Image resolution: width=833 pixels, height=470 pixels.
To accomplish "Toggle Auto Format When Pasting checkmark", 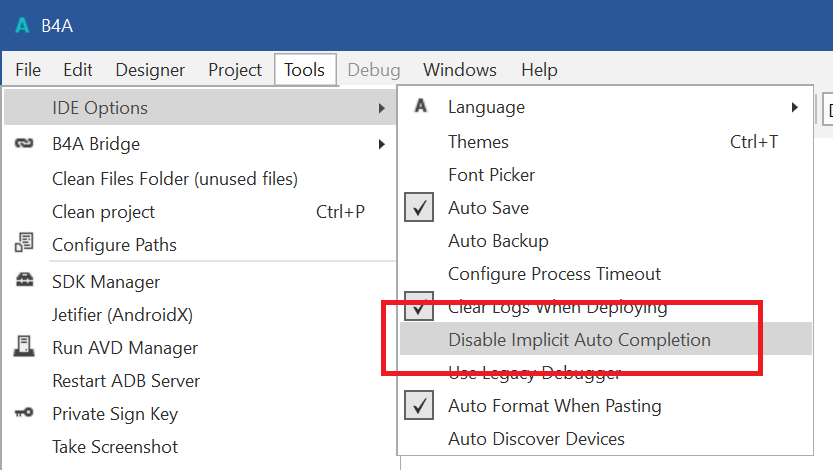I will click(420, 405).
